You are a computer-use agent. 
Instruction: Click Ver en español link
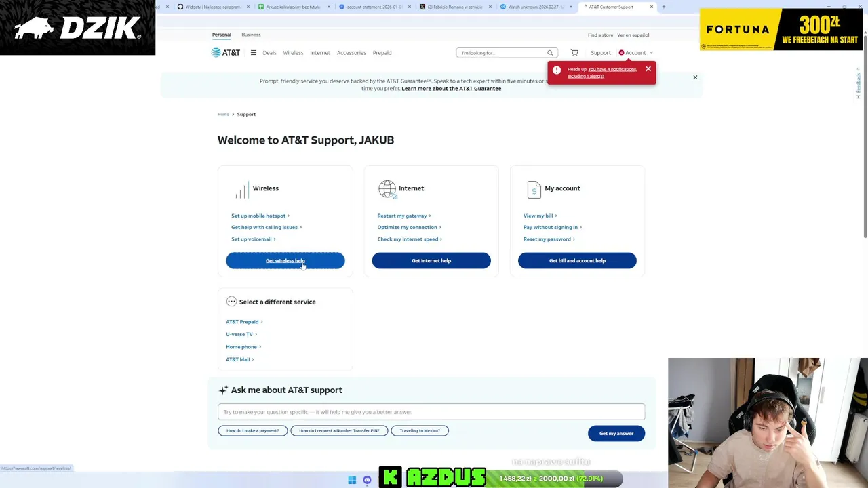[x=633, y=35]
